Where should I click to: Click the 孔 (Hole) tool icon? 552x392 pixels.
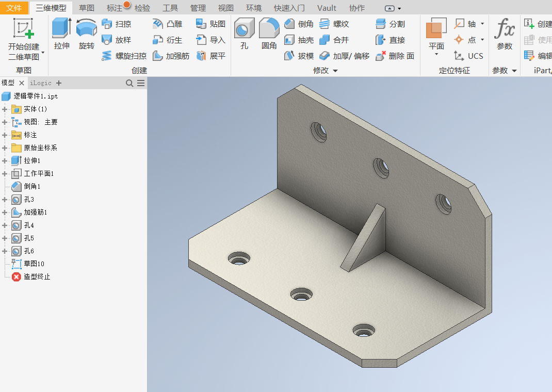click(245, 28)
